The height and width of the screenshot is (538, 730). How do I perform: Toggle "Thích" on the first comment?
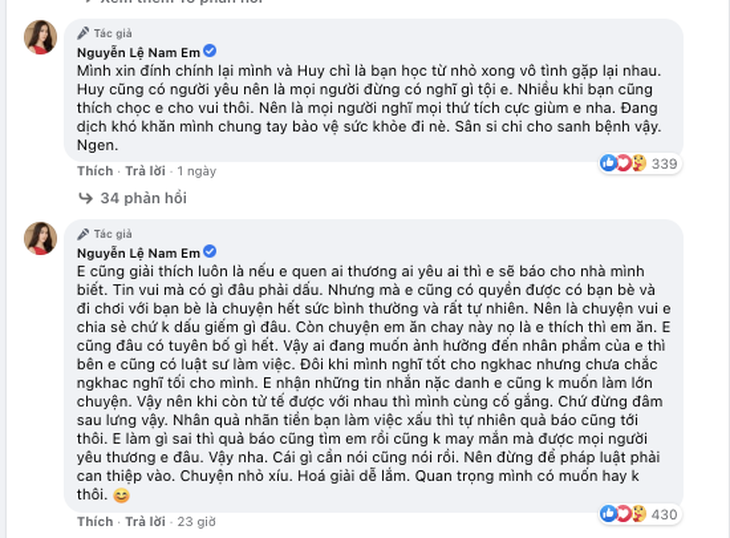pos(95,171)
